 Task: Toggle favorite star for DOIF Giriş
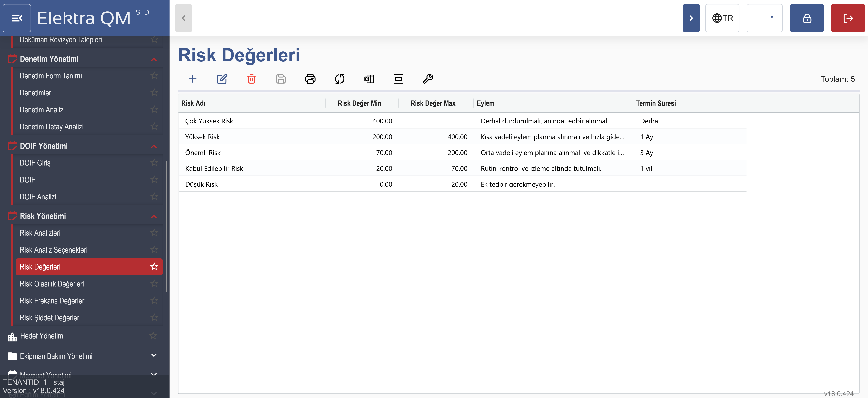point(154,162)
